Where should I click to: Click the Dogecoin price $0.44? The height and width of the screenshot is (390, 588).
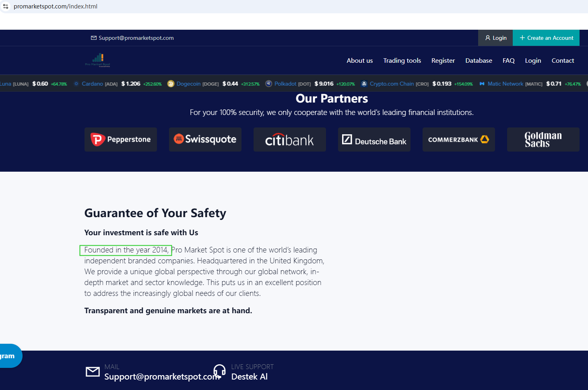click(230, 84)
